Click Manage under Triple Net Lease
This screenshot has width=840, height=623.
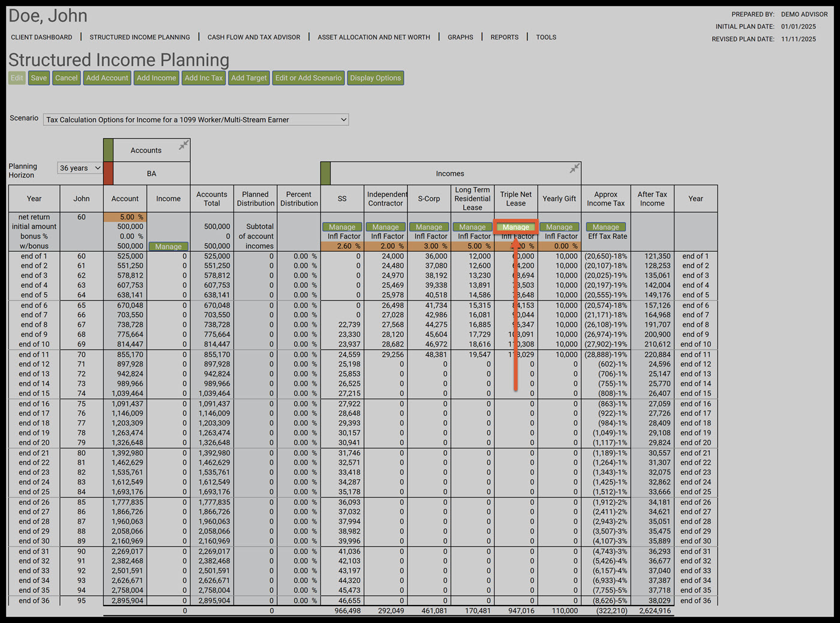click(x=515, y=227)
